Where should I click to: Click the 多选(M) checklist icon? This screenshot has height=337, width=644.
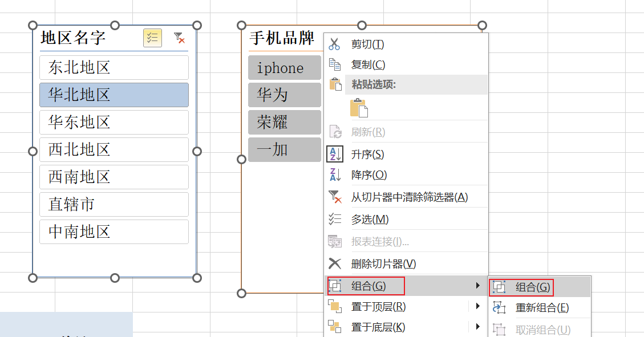(335, 219)
